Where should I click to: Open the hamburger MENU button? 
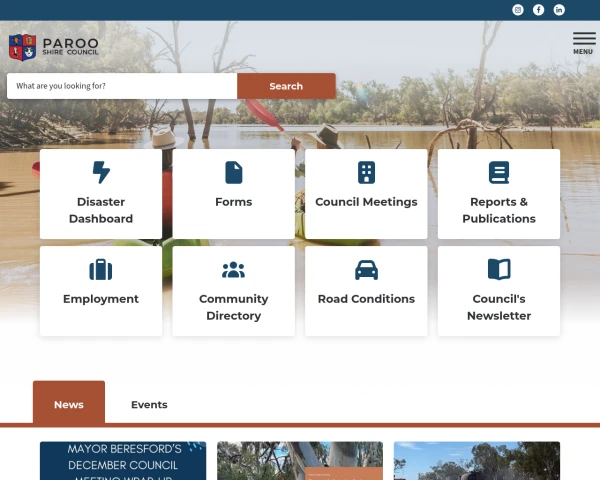click(584, 44)
